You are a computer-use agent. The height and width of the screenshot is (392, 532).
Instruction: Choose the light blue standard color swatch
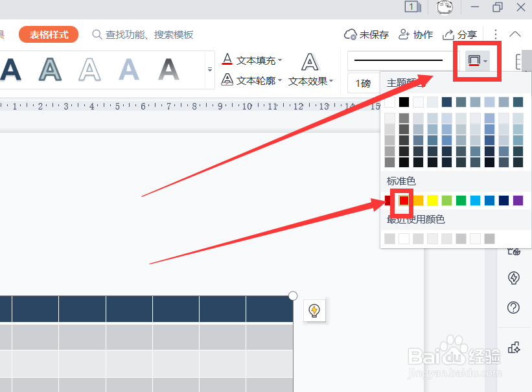pos(475,201)
